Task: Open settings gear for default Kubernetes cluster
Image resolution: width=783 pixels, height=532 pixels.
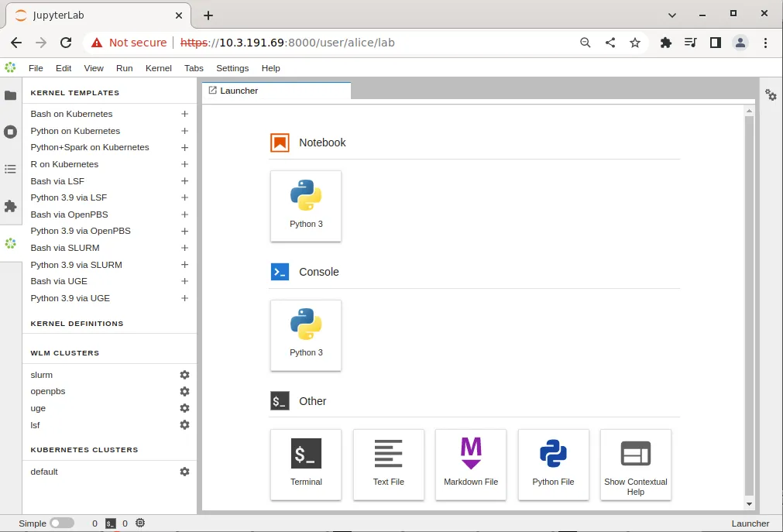Action: pyautogui.click(x=185, y=472)
